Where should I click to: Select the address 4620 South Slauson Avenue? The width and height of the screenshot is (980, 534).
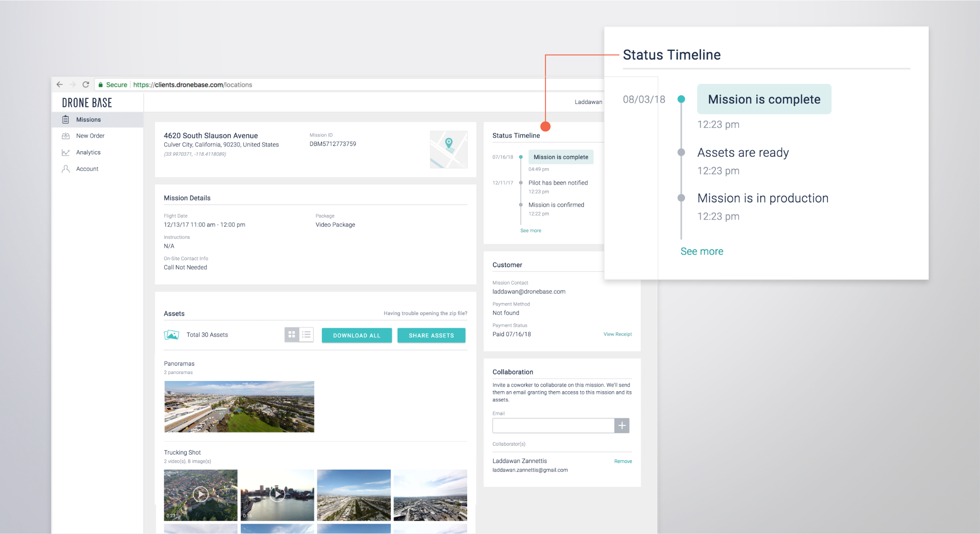pos(211,136)
